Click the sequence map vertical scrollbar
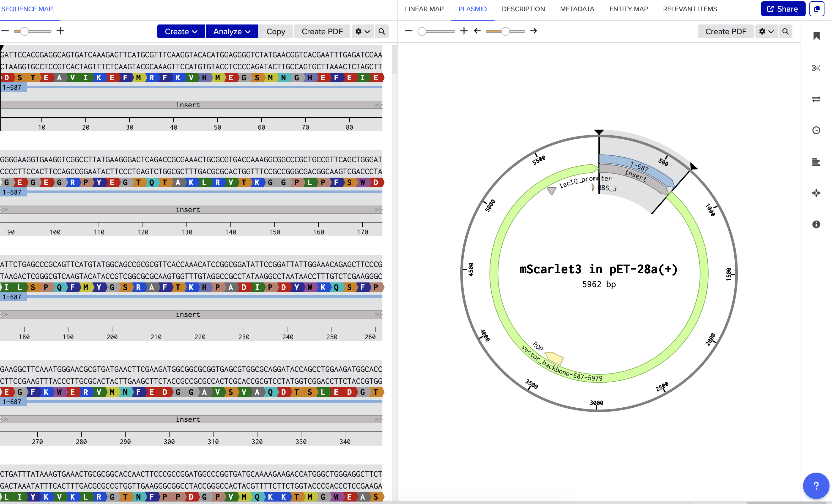Screen dimensions: 832x504 pyautogui.click(x=394, y=59)
